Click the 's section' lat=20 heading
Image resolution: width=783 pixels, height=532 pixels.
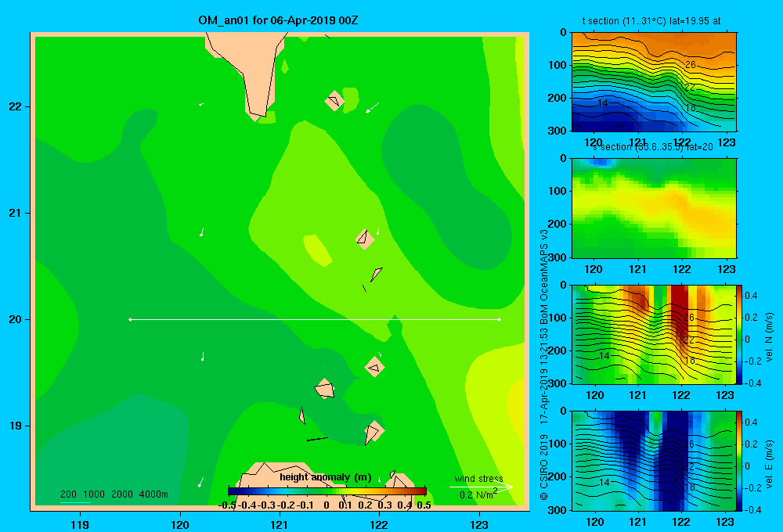pyautogui.click(x=653, y=147)
